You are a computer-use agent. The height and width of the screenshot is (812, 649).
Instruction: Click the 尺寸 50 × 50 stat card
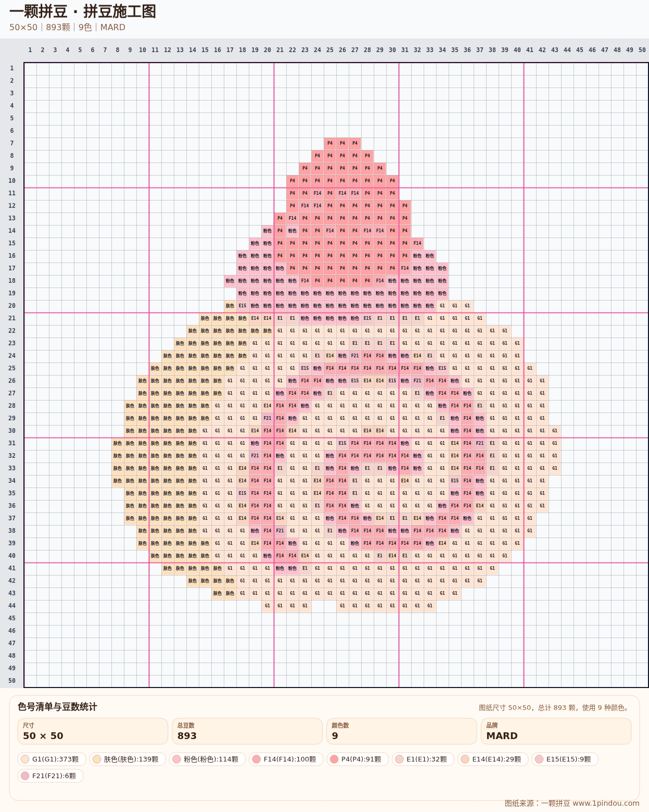pos(93,731)
